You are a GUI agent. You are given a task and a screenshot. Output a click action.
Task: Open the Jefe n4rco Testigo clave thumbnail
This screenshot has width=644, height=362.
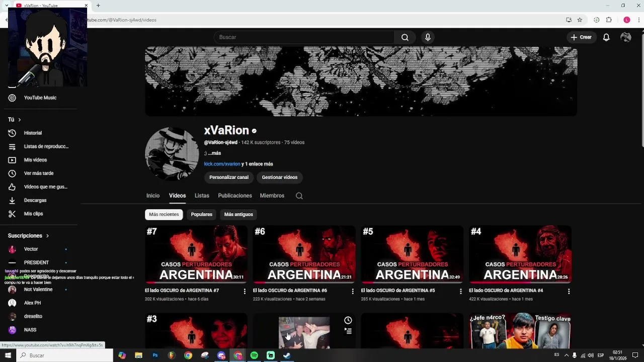click(x=520, y=331)
